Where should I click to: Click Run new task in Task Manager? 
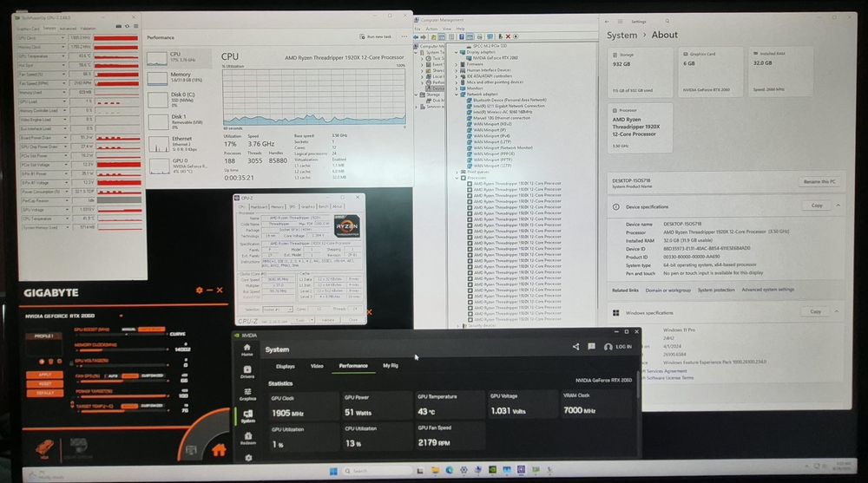375,36
